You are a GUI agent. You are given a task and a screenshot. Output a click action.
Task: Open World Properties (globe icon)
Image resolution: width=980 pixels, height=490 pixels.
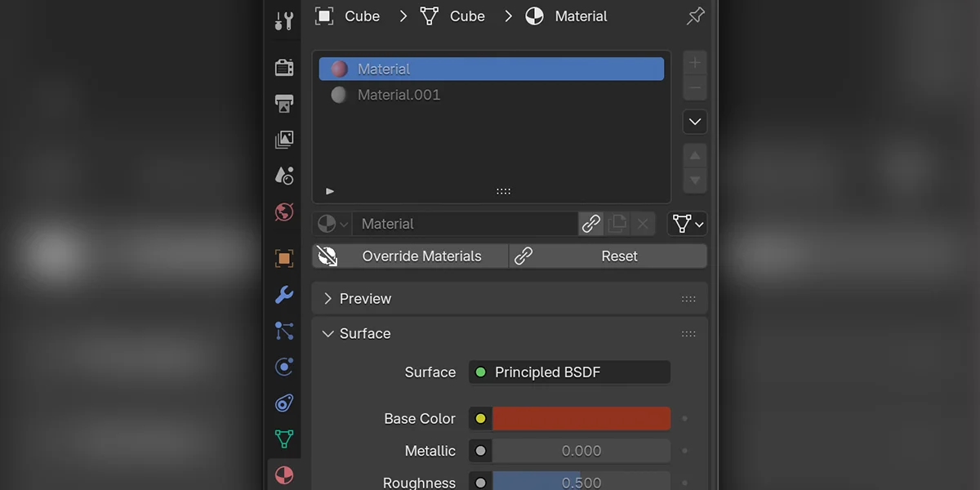(x=283, y=211)
